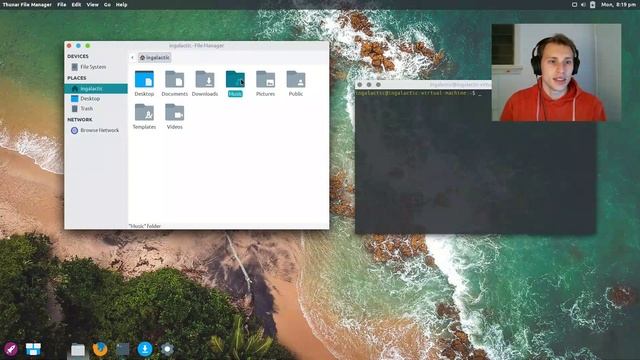
Task: Click the display icon in top panel
Action: (574, 4)
